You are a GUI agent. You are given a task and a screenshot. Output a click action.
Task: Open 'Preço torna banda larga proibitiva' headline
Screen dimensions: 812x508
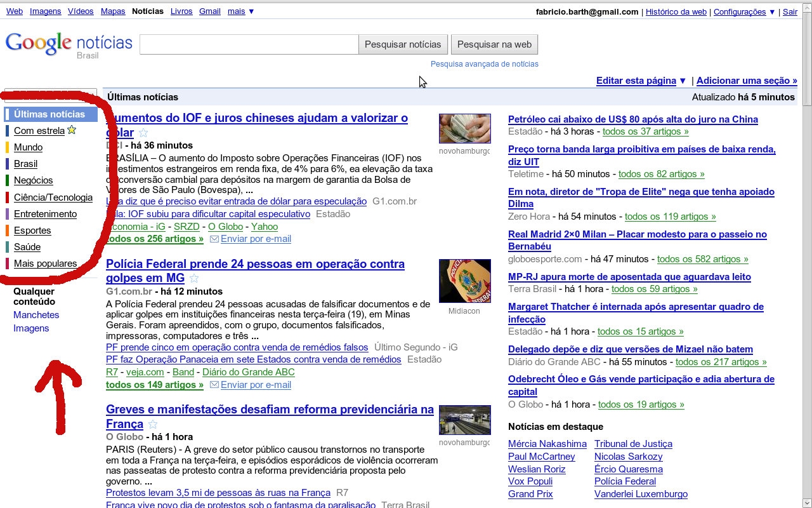642,156
